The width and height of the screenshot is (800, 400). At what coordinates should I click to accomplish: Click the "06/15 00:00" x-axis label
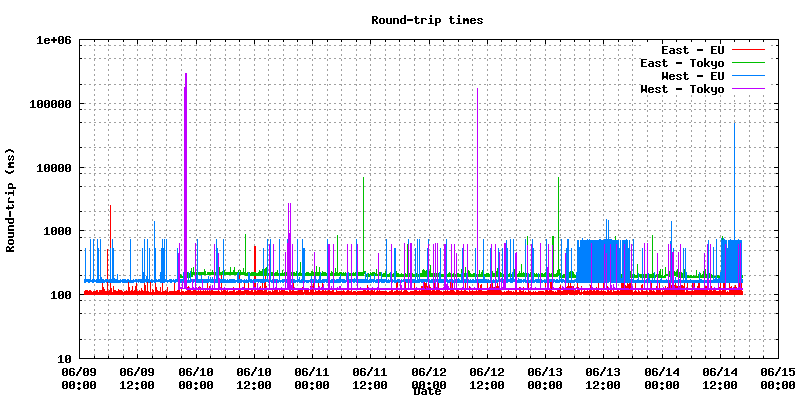pyautogui.click(x=777, y=379)
